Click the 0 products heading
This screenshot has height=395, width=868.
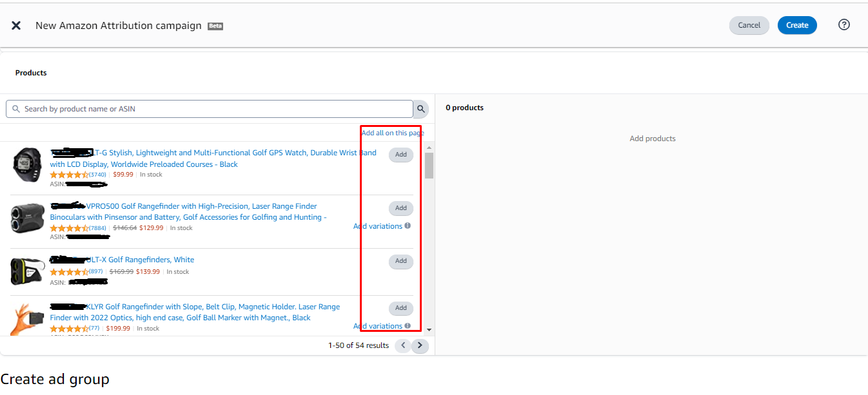point(465,108)
